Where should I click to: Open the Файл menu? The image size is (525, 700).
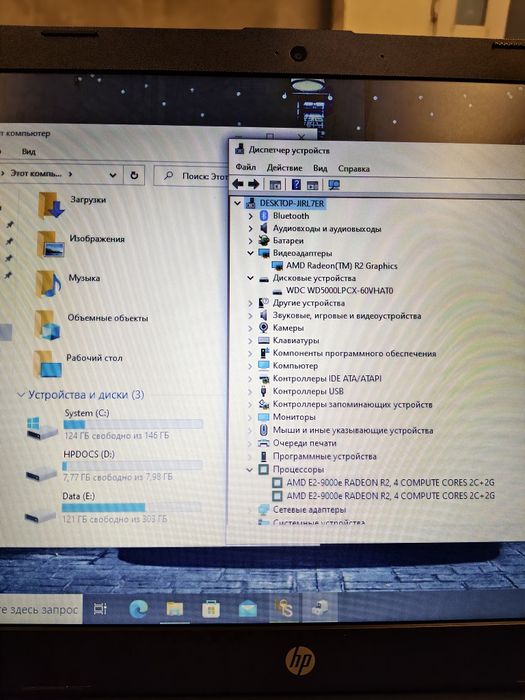tap(246, 167)
